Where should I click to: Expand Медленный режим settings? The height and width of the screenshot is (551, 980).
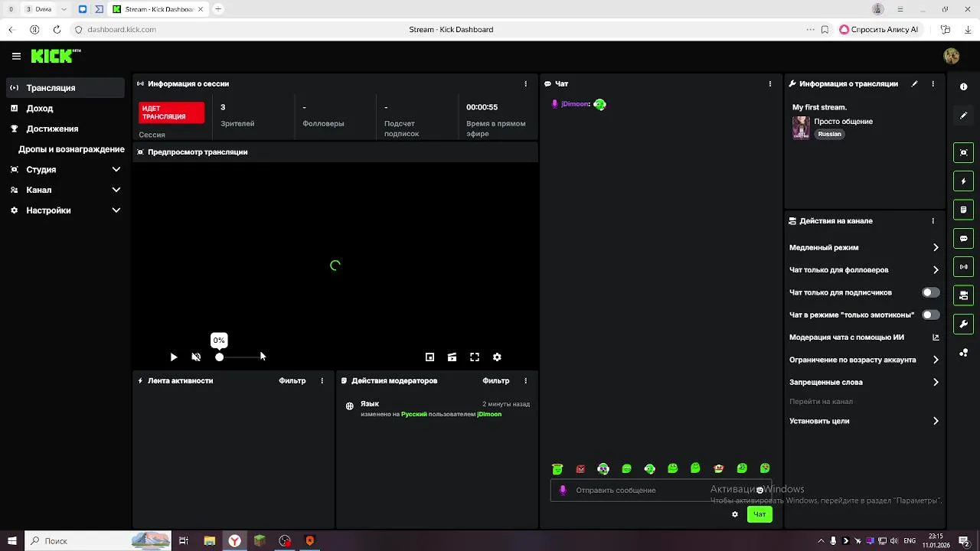click(x=864, y=247)
